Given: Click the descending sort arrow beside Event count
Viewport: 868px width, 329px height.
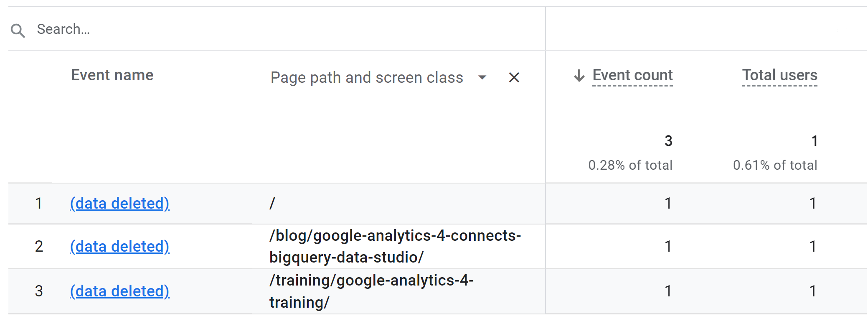Looking at the screenshot, I should coord(579,76).
